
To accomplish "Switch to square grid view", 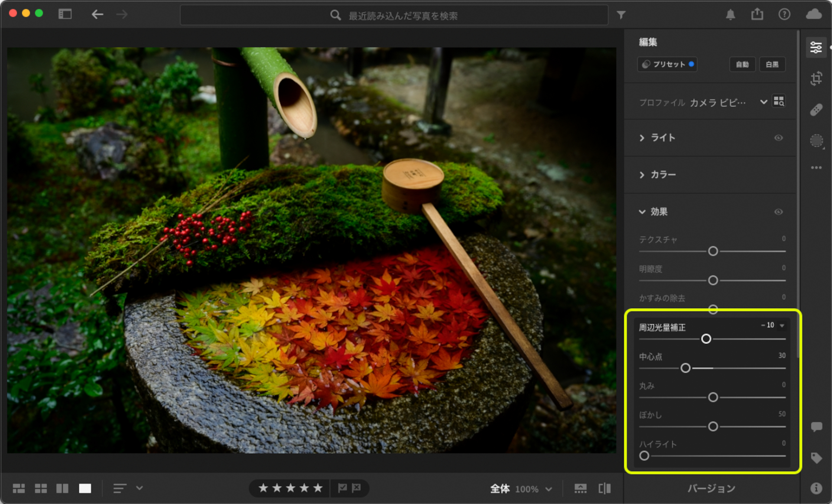I will pos(41,489).
